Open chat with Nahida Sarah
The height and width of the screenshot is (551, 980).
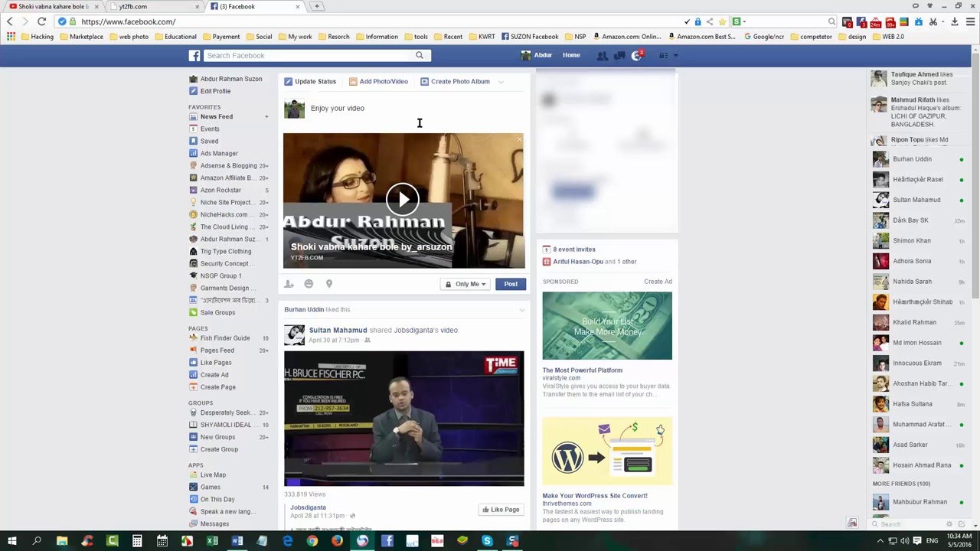919,282
